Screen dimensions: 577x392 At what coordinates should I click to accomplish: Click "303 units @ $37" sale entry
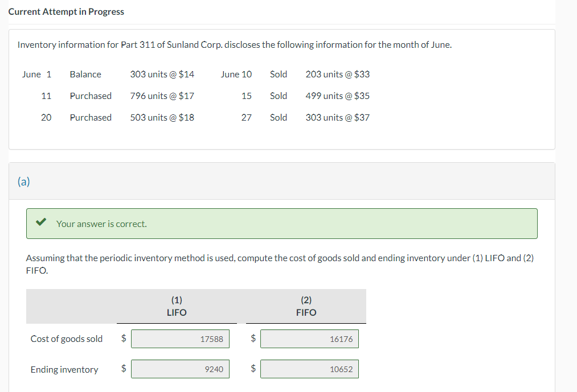(337, 118)
